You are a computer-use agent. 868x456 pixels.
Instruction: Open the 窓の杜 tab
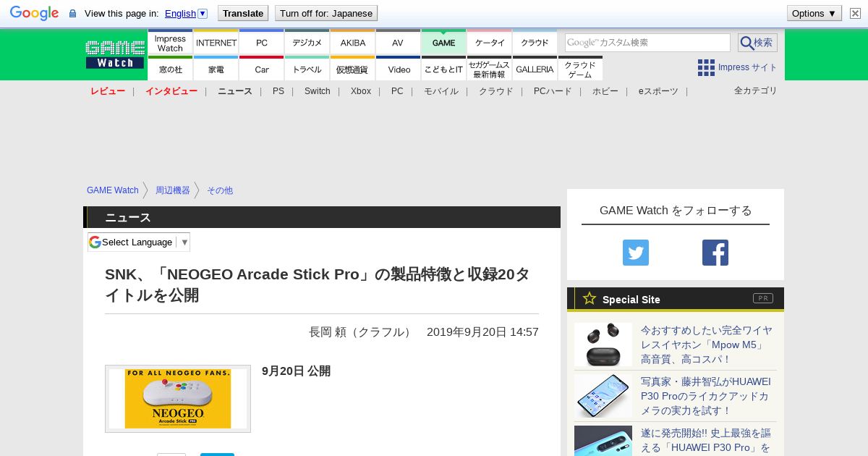pos(170,69)
